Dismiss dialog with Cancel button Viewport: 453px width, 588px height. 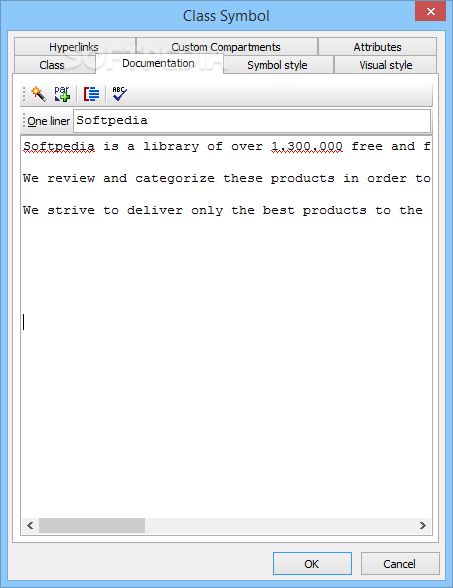(400, 564)
